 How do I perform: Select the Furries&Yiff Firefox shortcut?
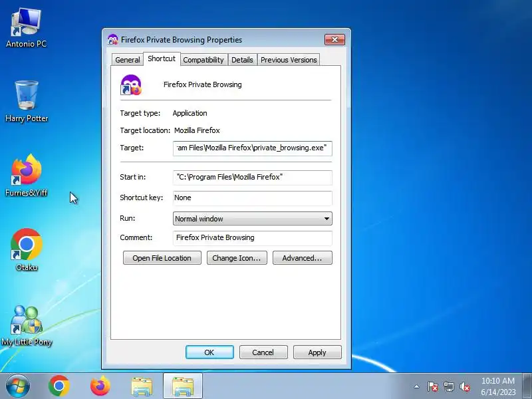pyautogui.click(x=27, y=175)
